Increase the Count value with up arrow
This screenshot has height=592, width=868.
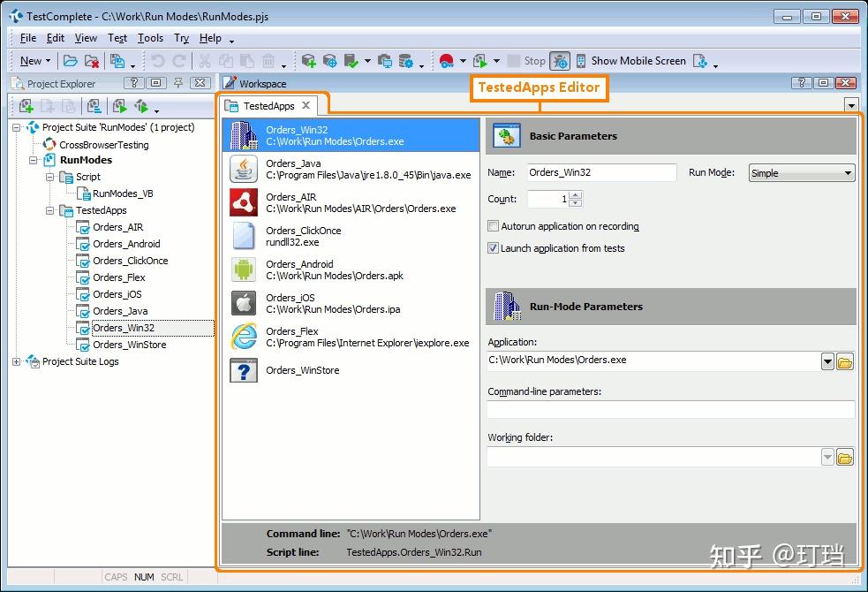pyautogui.click(x=575, y=195)
